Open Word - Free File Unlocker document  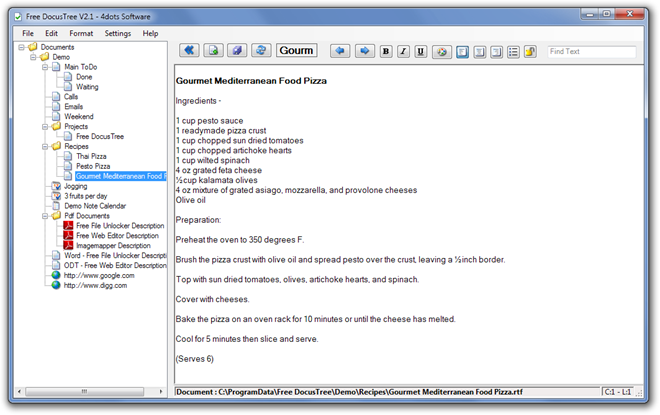(115, 255)
